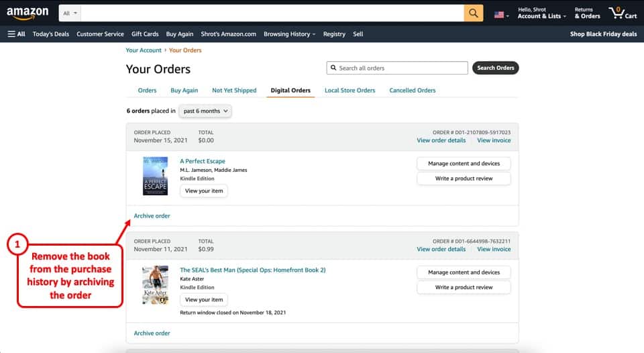
Task: Open A Perfect Escape book cover
Action: pyautogui.click(x=155, y=176)
